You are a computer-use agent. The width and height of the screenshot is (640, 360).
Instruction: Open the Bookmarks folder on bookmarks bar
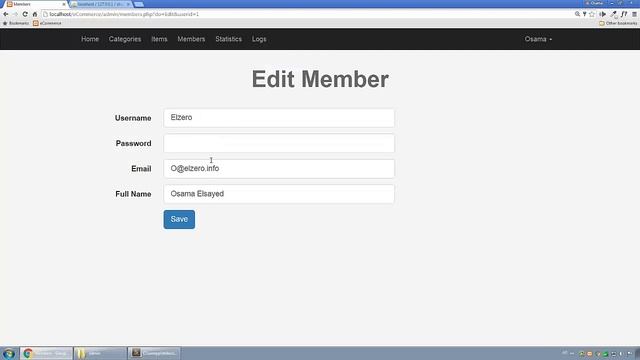16,23
